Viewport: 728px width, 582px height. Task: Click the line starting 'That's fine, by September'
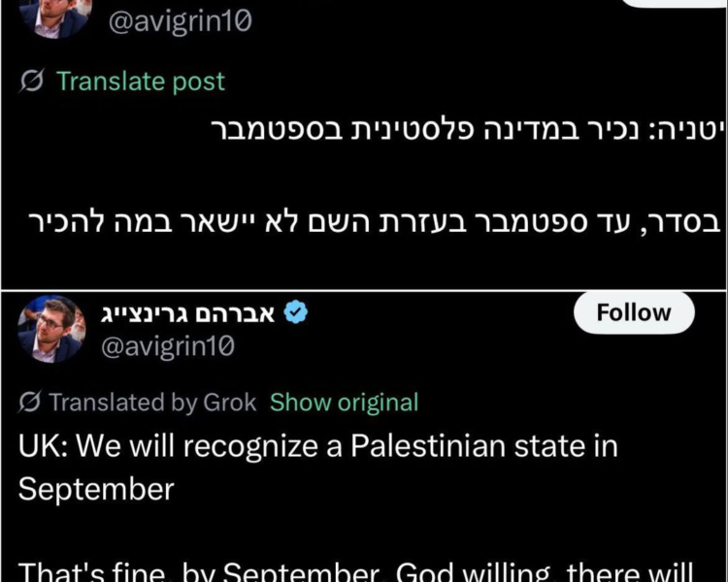click(x=355, y=571)
